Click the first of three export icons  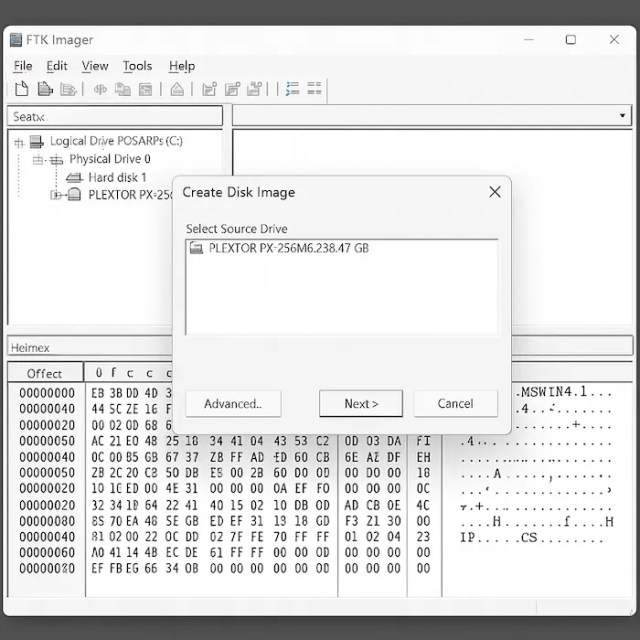[x=209, y=89]
